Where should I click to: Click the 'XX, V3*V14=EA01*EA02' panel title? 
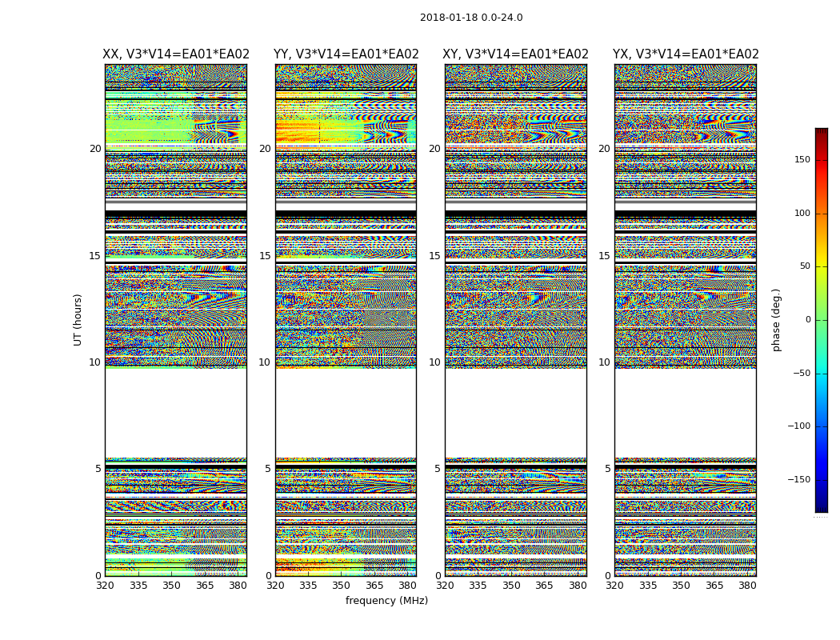(x=176, y=54)
